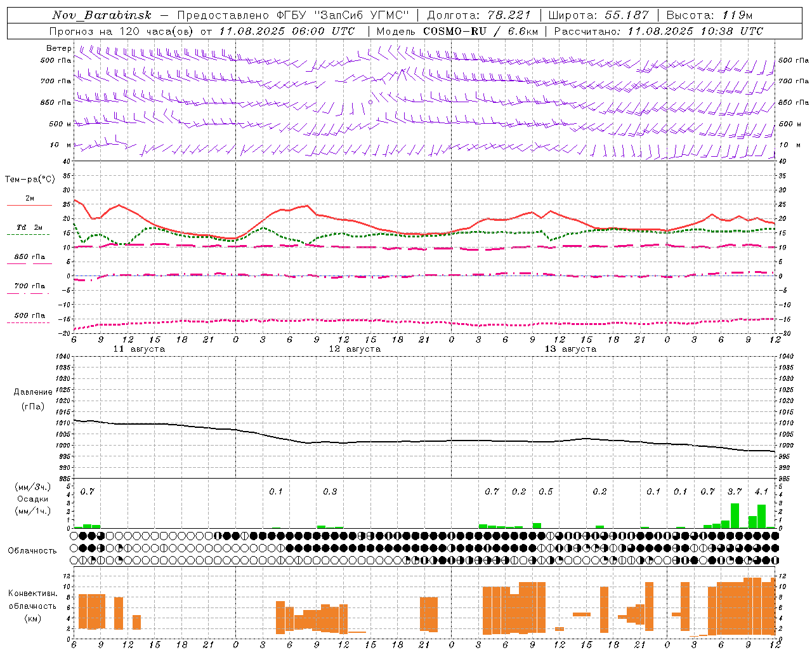Click the Долгота: 78.221 value
Image resolution: width=812 pixels, height=650 pixels.
(479, 15)
